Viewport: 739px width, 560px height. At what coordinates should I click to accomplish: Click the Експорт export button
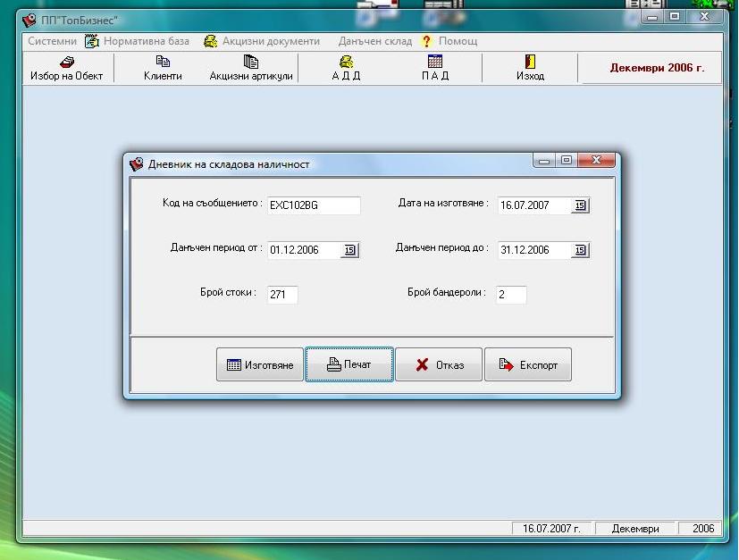click(x=528, y=364)
